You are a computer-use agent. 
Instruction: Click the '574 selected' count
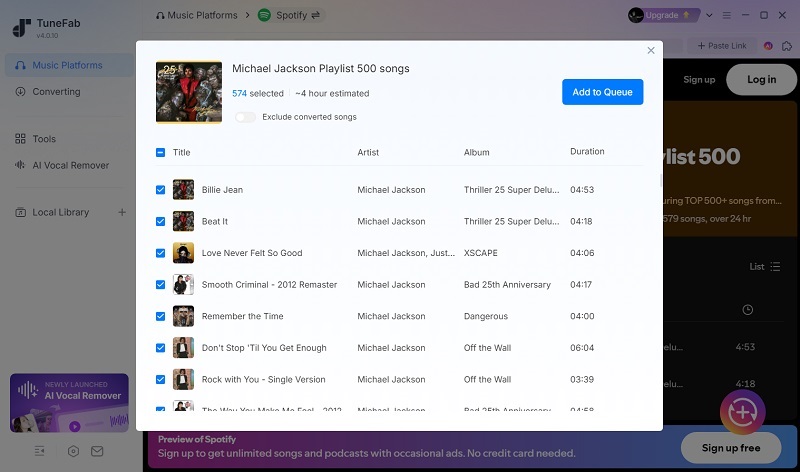pos(258,93)
